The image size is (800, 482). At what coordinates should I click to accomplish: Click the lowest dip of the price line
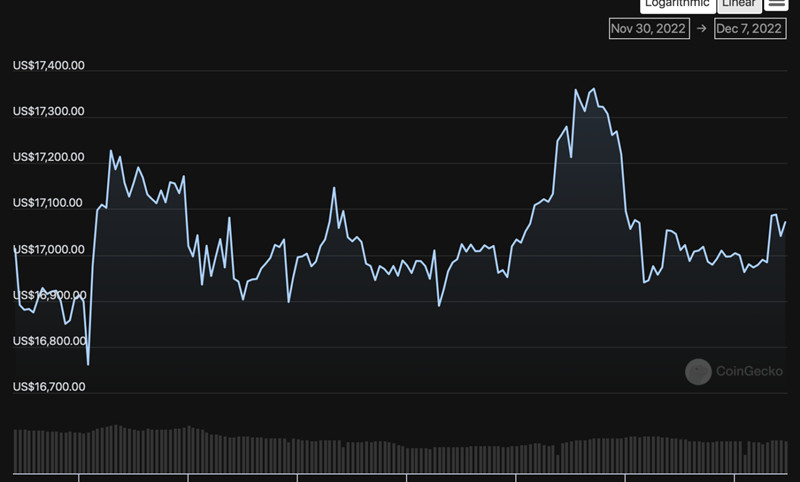pos(88,365)
